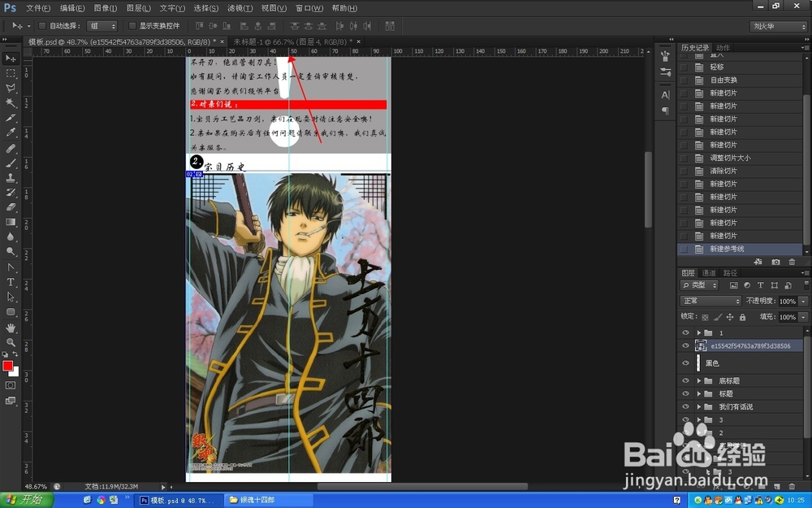Select the Eyedropper tool

tap(11, 132)
